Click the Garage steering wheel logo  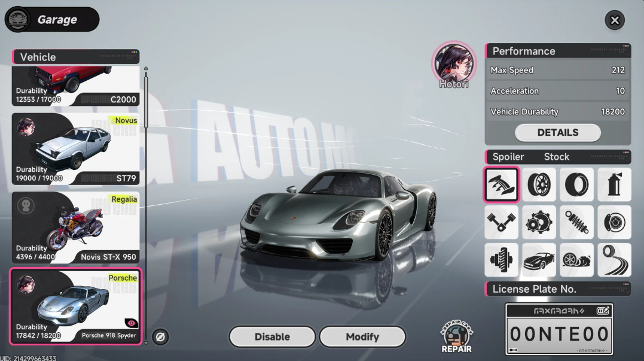(18, 19)
